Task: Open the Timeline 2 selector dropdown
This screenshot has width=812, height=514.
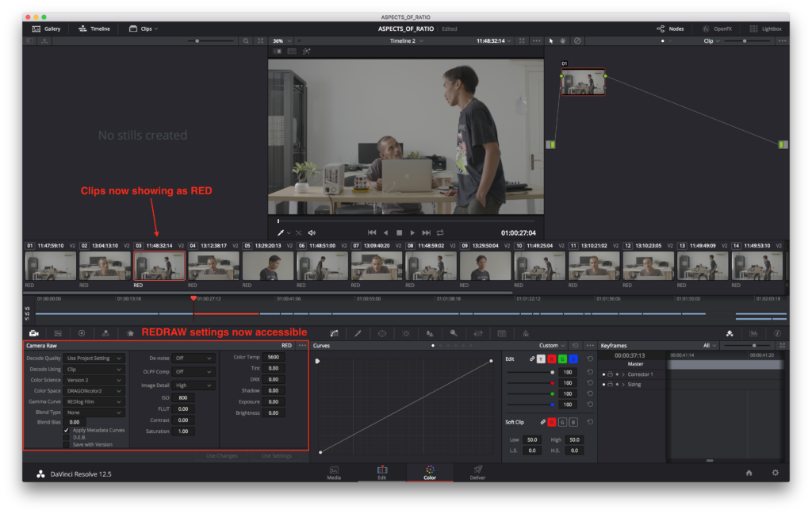Action: click(406, 41)
